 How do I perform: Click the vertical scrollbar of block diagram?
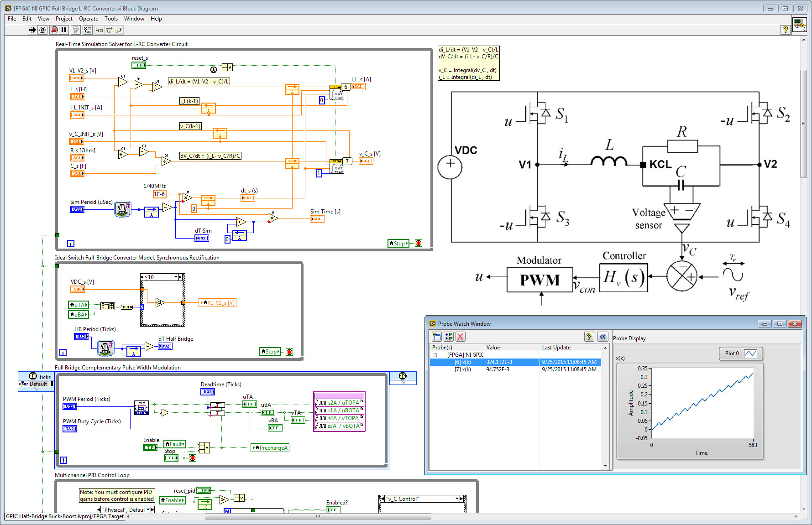(x=804, y=123)
